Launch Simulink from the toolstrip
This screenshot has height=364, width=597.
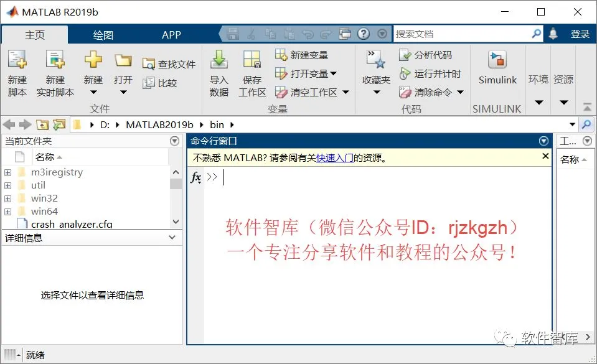(x=497, y=67)
